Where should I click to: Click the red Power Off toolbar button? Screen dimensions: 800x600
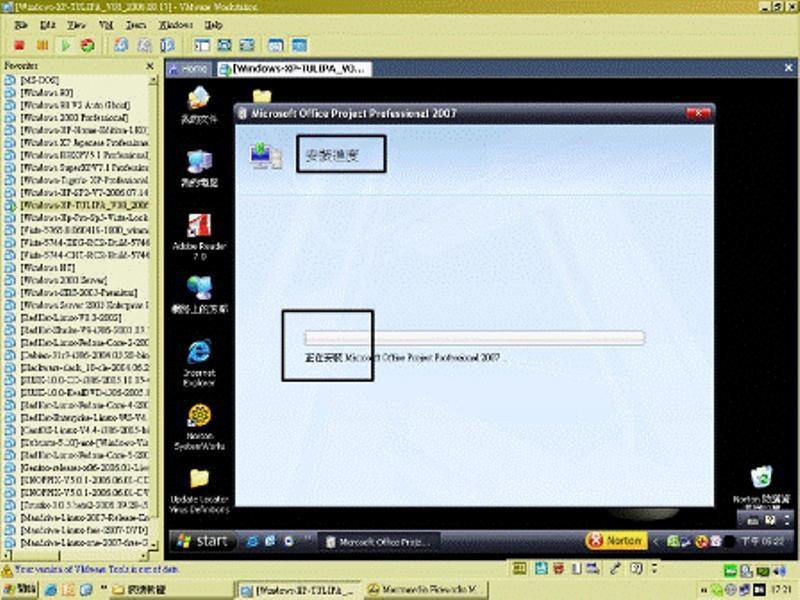click(x=19, y=45)
